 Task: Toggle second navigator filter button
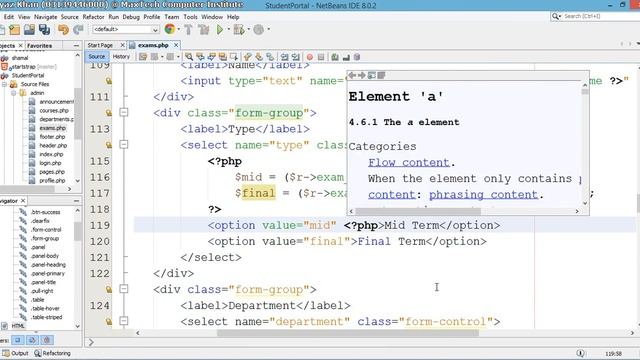(x=32, y=340)
